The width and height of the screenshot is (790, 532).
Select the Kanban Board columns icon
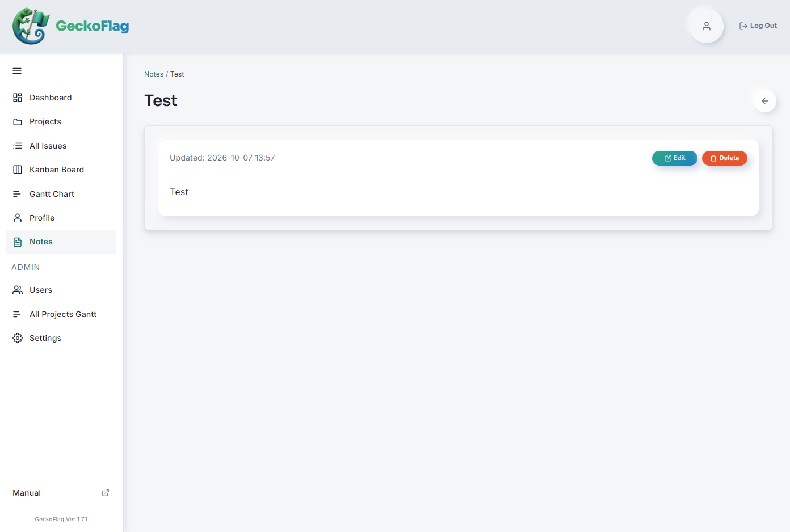(x=18, y=170)
